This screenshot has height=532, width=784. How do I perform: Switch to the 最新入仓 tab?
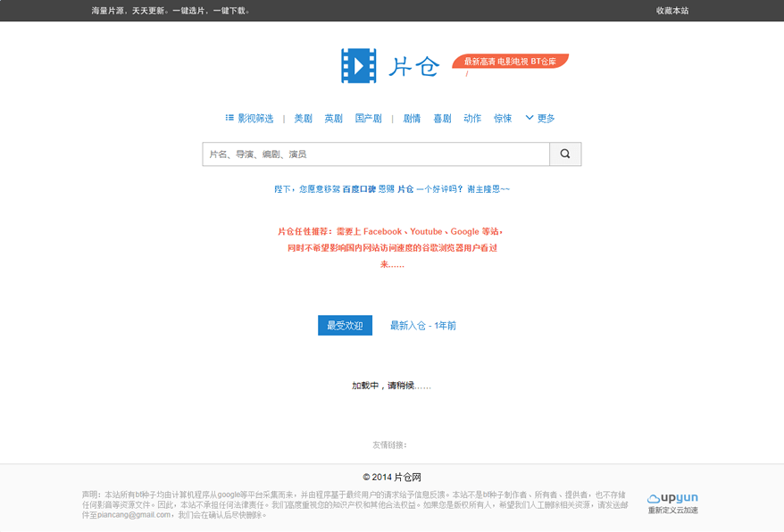coord(422,326)
